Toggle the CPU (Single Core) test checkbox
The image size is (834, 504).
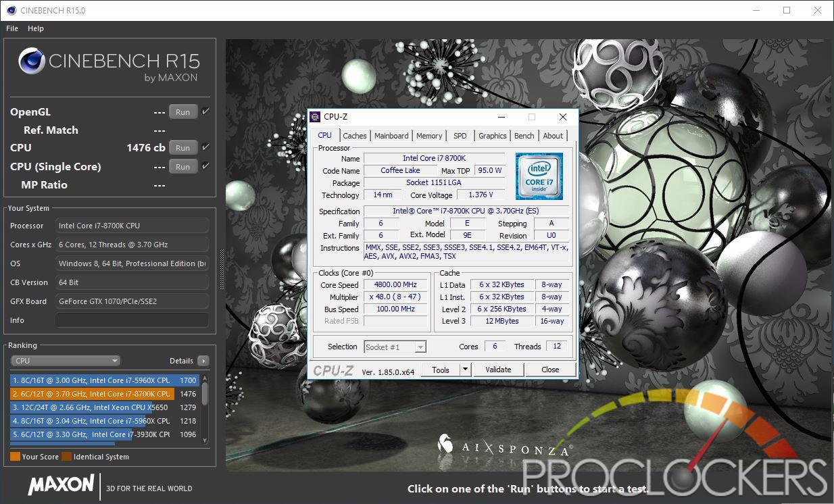[x=205, y=166]
